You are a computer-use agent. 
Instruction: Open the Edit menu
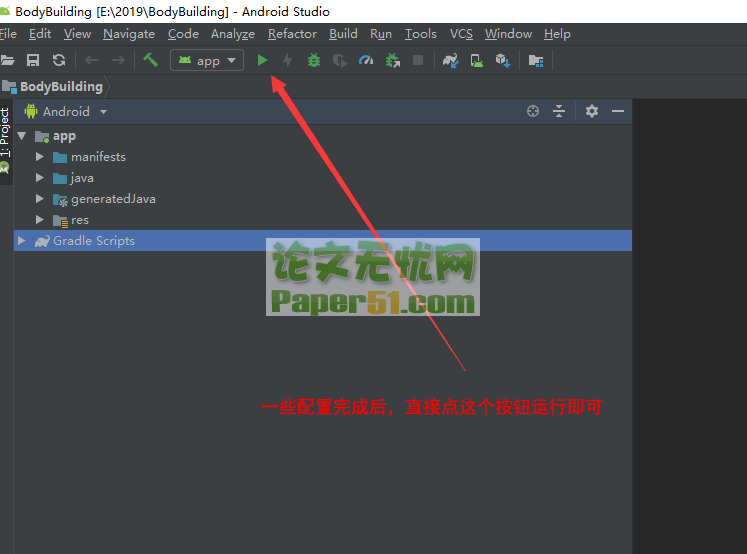tap(40, 34)
